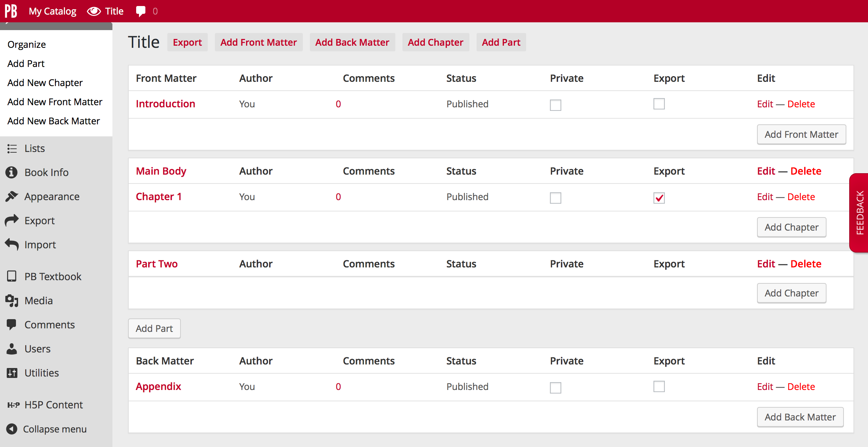Open PB Textbook menu label

[x=53, y=277]
